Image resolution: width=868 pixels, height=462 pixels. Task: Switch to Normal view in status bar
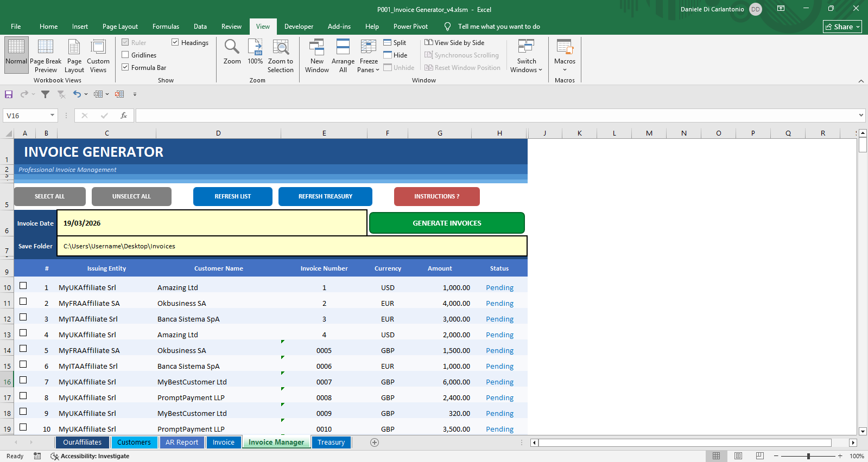tap(717, 456)
